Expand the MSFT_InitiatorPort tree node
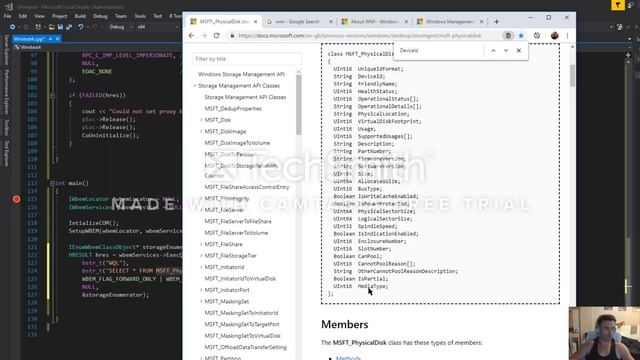The width and height of the screenshot is (640, 360). pos(201,290)
